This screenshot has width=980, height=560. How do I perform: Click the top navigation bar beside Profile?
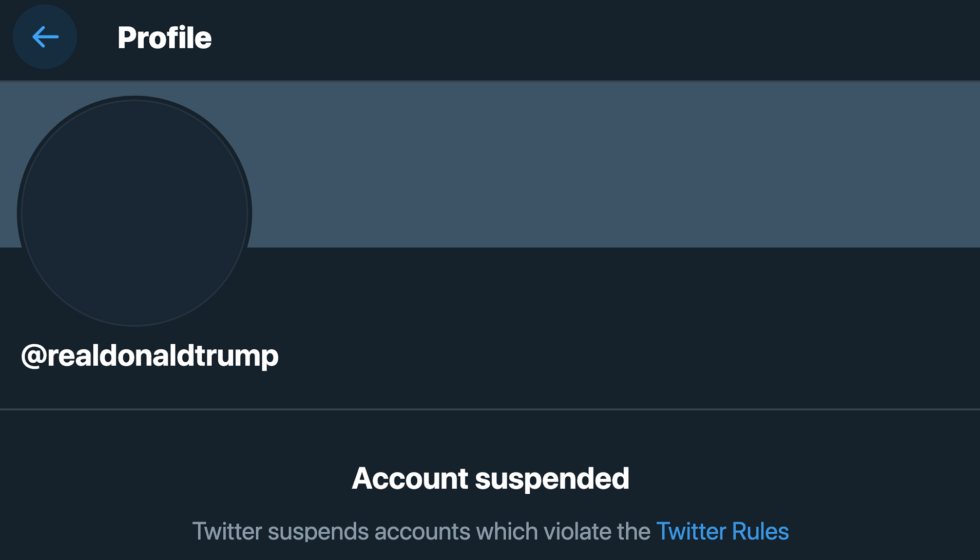(565, 39)
